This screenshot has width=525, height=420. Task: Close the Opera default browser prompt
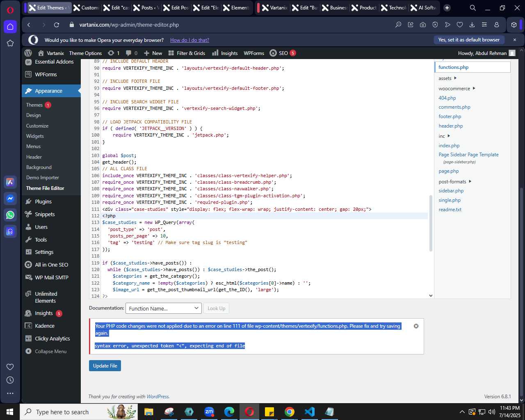[515, 40]
